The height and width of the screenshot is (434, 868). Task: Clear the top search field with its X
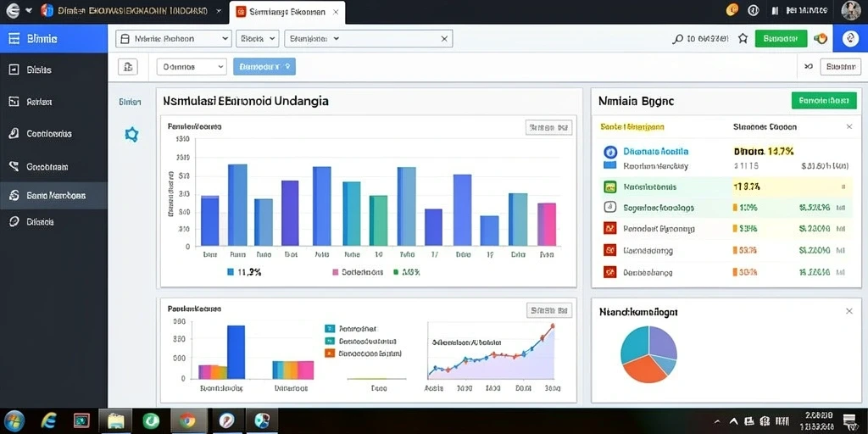443,39
